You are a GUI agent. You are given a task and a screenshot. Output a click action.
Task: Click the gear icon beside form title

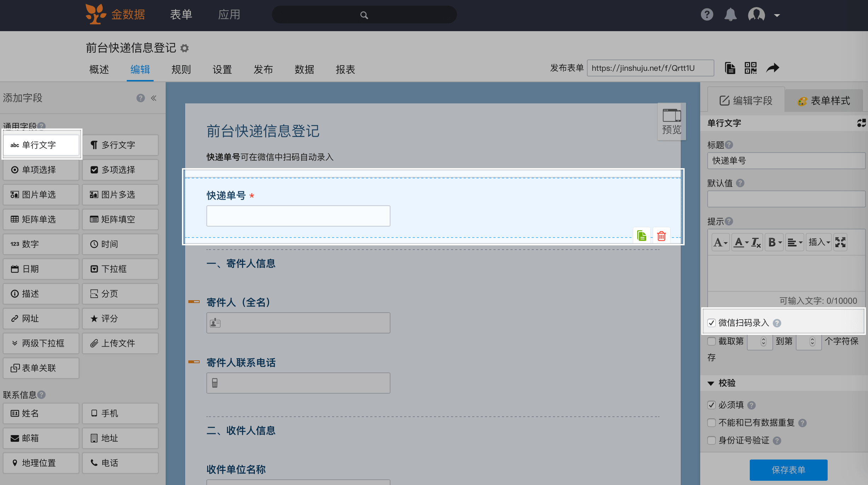(x=184, y=48)
